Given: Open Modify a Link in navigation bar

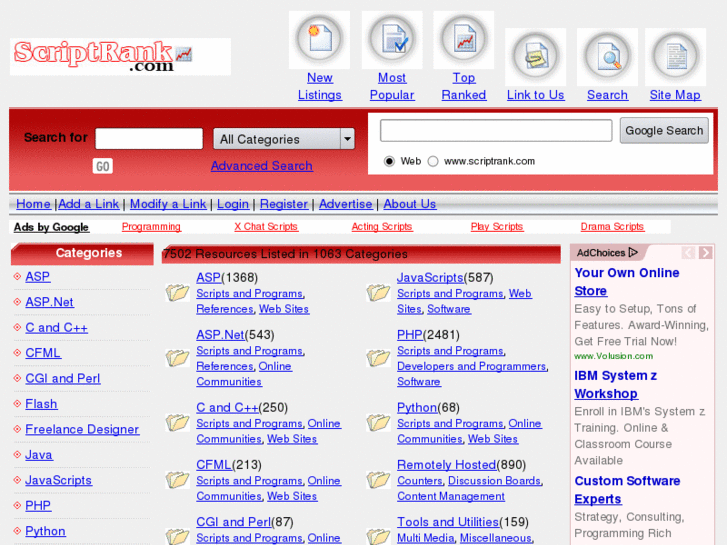Looking at the screenshot, I should (x=168, y=204).
